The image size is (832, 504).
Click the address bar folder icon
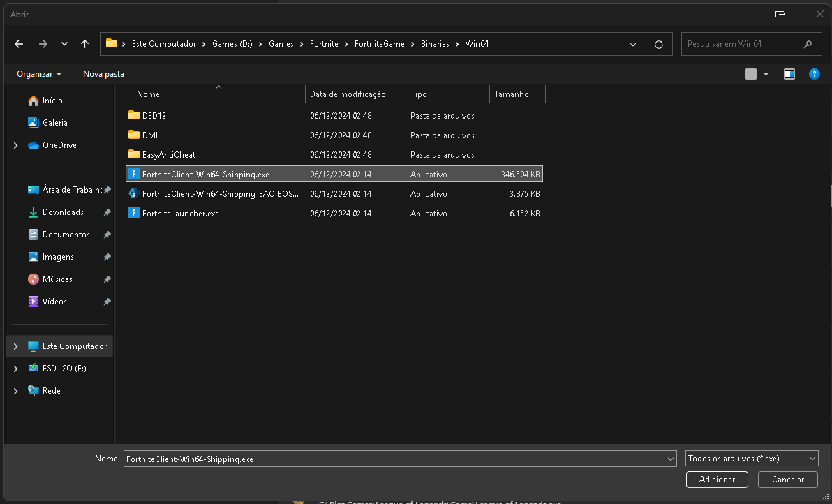coord(112,43)
